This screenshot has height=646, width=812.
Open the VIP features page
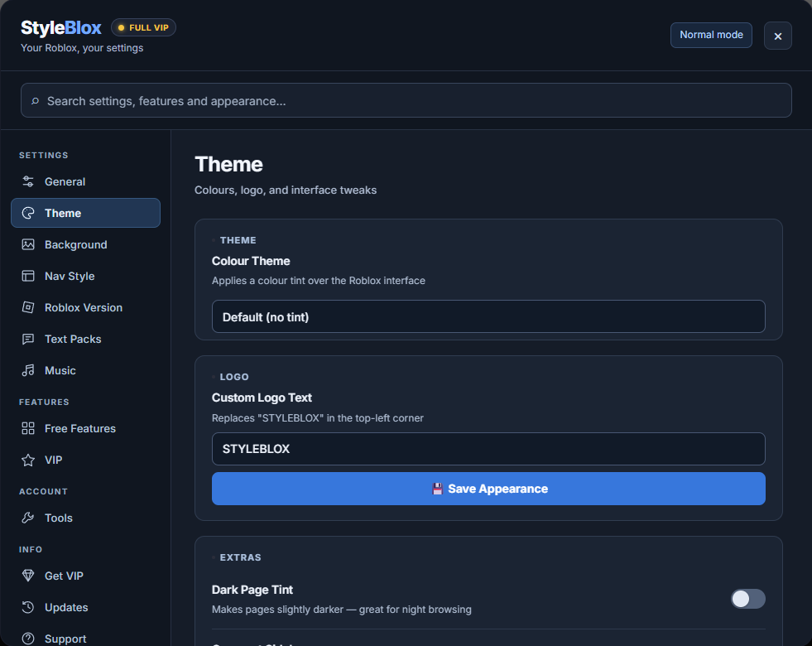[x=85, y=460]
